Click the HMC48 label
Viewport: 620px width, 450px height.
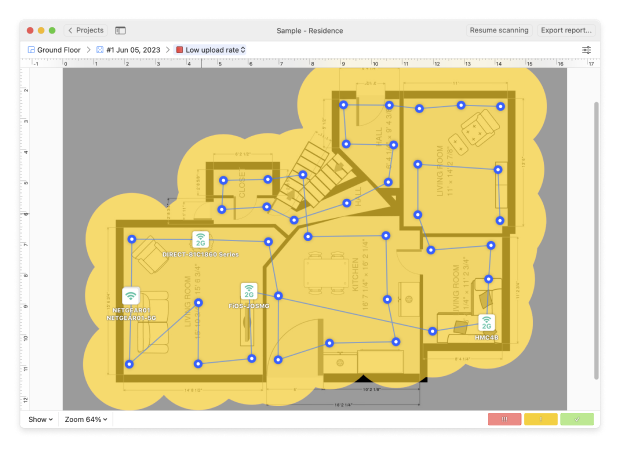486,337
